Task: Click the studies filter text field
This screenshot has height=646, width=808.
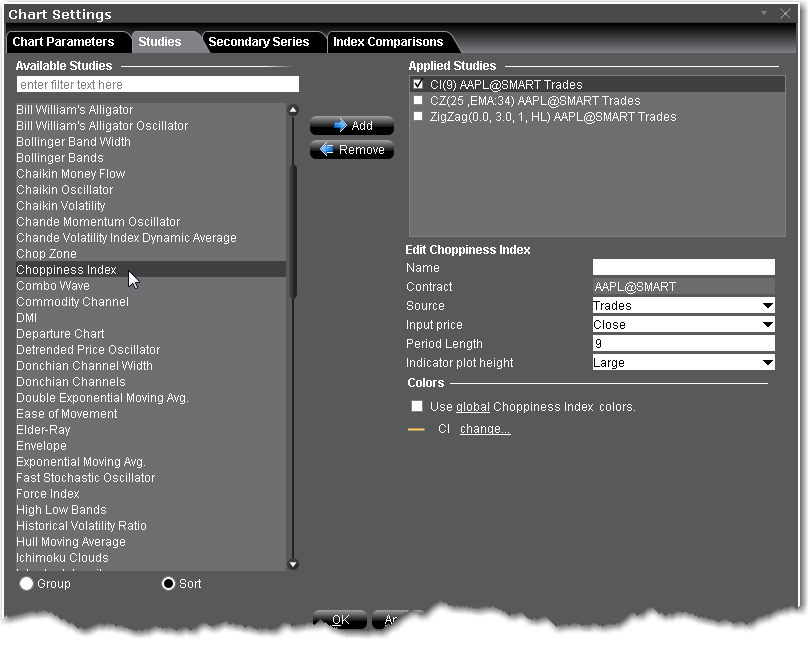Action: pos(158,85)
